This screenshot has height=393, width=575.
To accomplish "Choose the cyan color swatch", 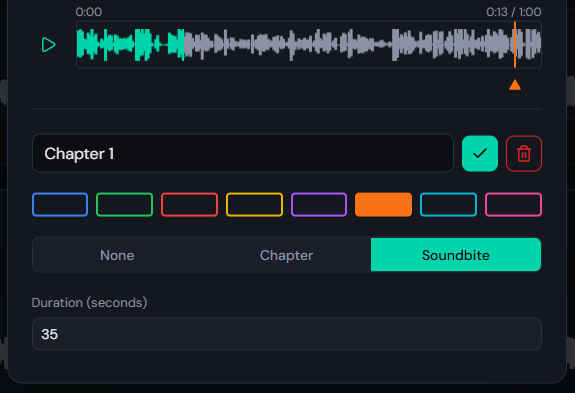I will pos(448,205).
